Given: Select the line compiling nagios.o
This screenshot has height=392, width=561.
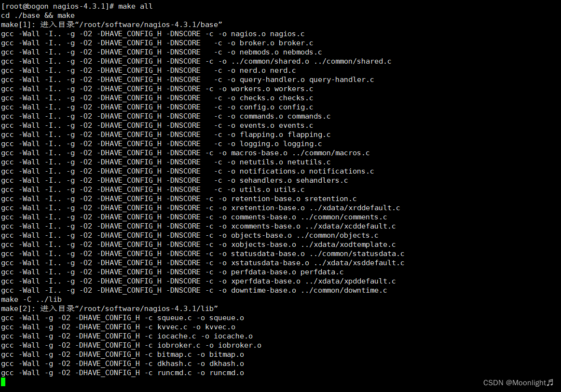Looking at the screenshot, I should [x=153, y=34].
